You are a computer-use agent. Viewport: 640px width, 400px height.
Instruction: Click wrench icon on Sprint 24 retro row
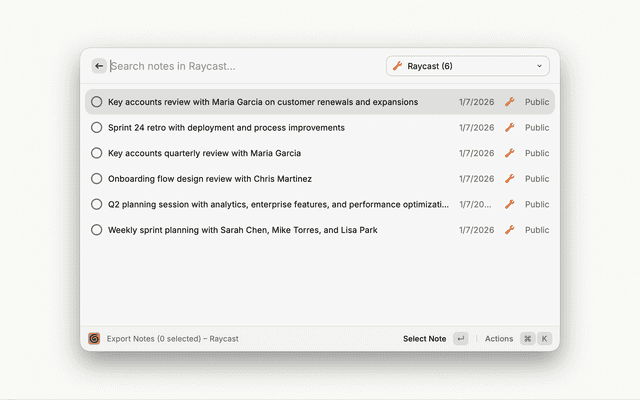pos(509,128)
